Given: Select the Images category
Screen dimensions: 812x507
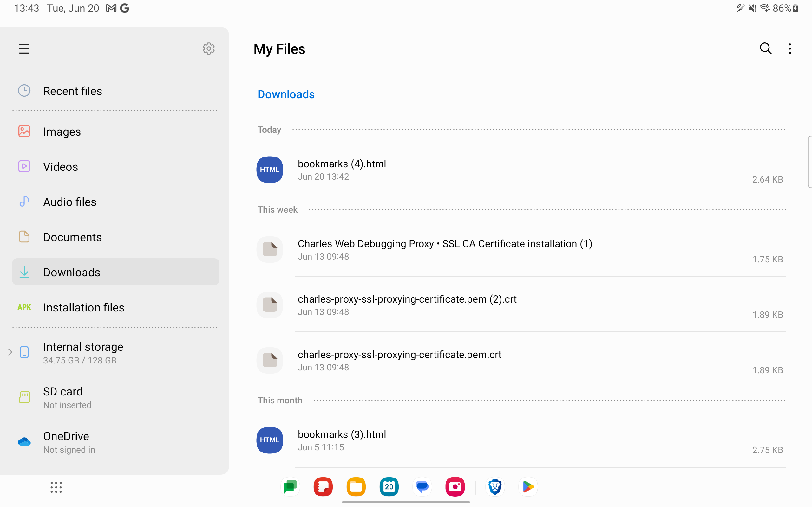Looking at the screenshot, I should click(62, 132).
